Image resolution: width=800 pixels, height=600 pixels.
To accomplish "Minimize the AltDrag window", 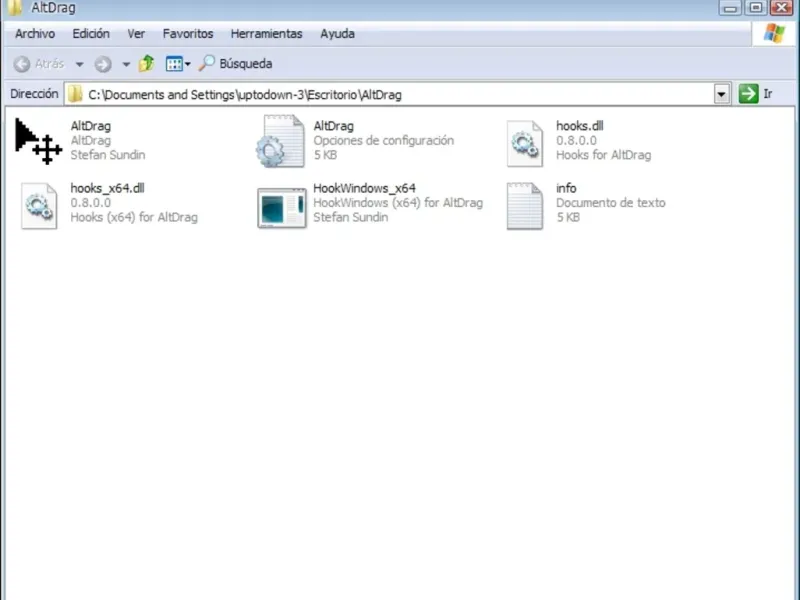I will (730, 7).
